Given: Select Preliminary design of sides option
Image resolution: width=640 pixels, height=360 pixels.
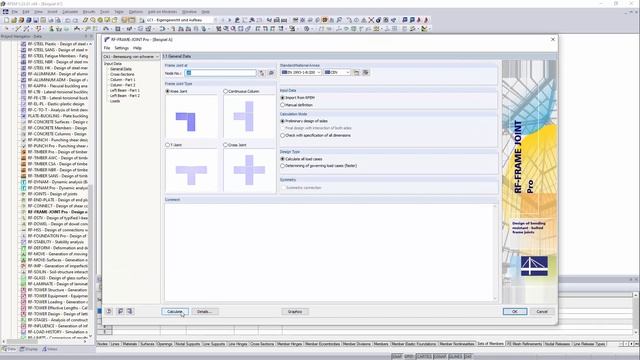Looking at the screenshot, I should coord(282,121).
